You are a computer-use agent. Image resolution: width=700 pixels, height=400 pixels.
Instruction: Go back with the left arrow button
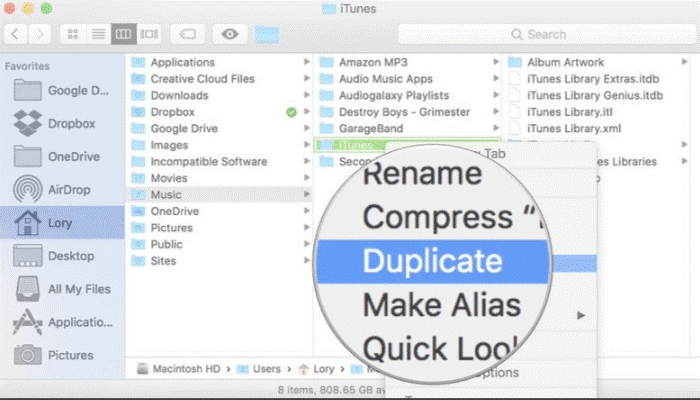coord(16,34)
